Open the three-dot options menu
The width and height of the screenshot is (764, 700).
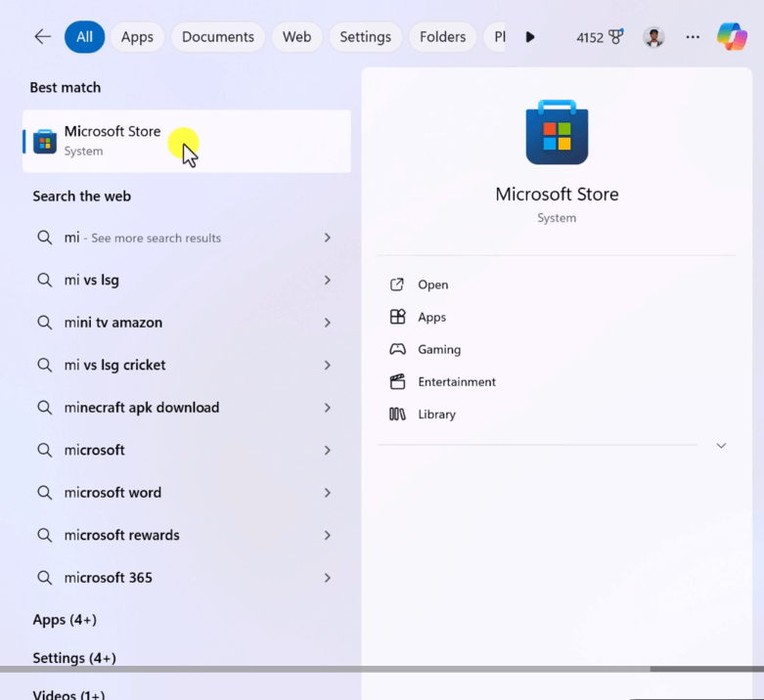[x=693, y=37]
